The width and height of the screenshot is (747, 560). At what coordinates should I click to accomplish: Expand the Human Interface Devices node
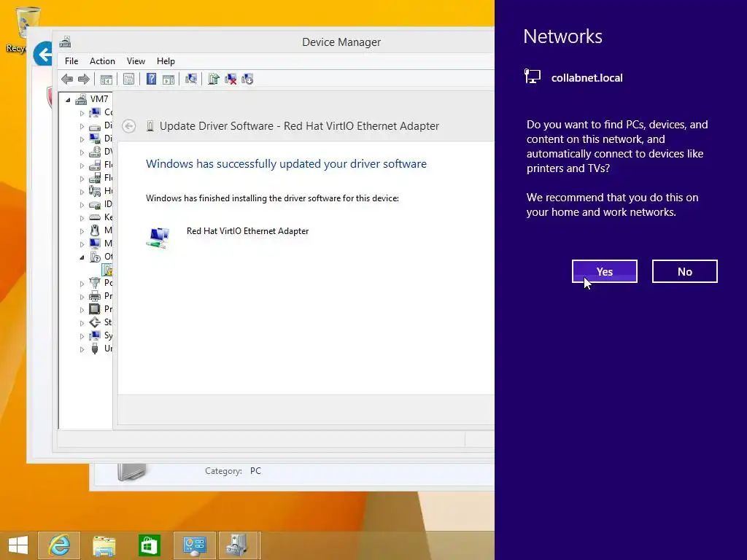click(x=82, y=192)
